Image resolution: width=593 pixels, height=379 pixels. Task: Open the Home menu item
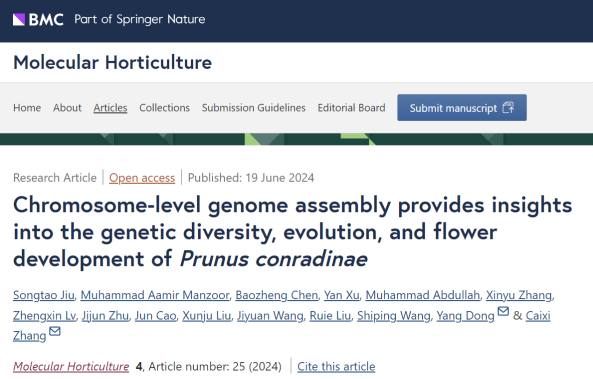coord(27,108)
